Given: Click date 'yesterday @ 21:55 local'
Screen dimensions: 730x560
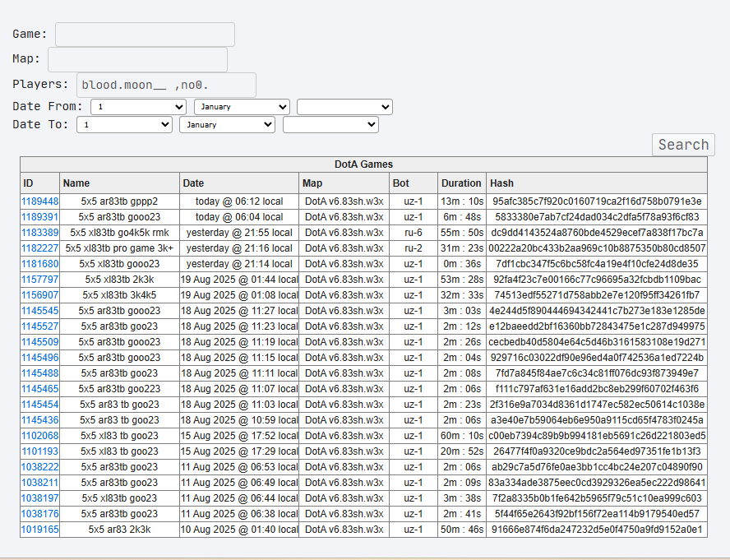Looking at the screenshot, I should (x=239, y=233).
